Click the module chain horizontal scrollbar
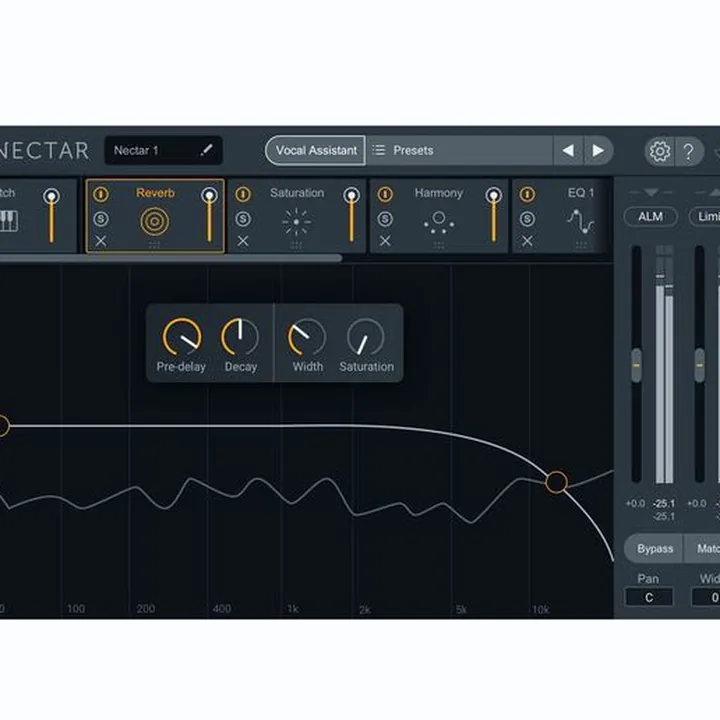This screenshot has height=720, width=720. (171, 258)
